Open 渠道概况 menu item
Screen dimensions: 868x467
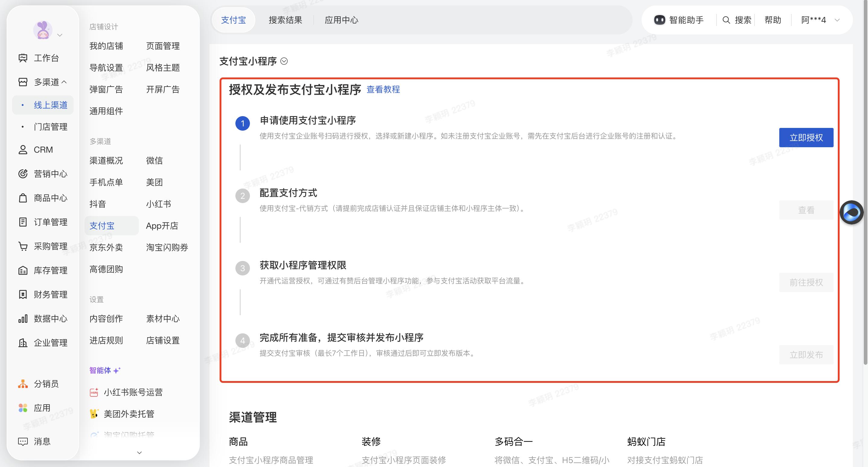point(106,160)
